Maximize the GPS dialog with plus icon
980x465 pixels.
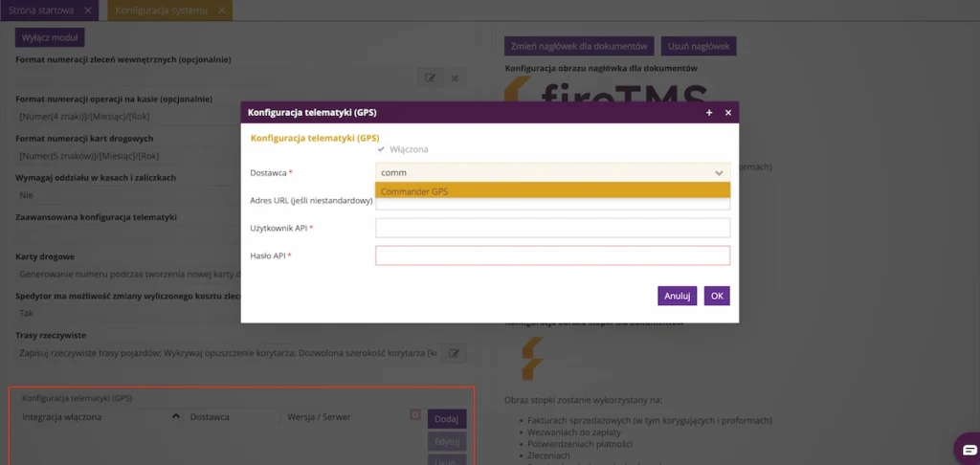709,113
